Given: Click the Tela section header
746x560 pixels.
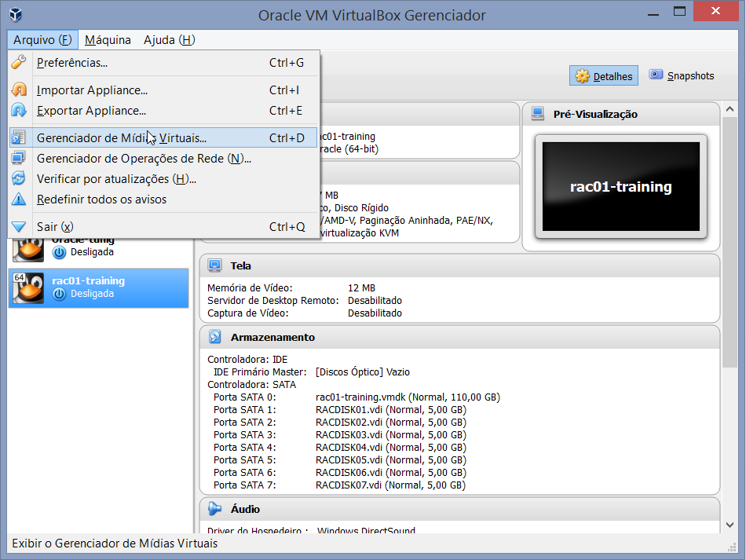Looking at the screenshot, I should (x=459, y=265).
